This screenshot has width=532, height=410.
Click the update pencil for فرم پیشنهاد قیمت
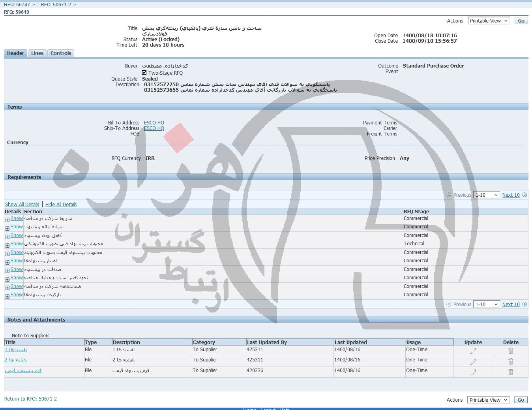(473, 372)
